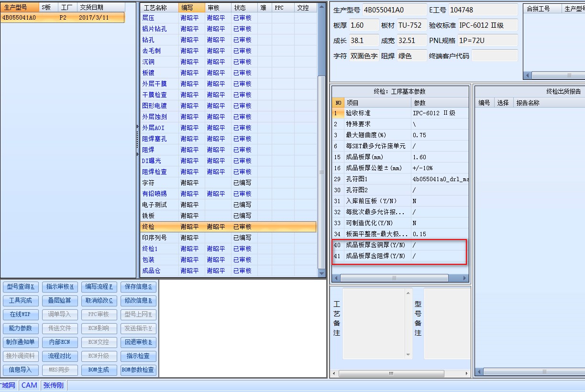This screenshot has width=585, height=392.
Task: Click the 状态 column header in process list
Action: coord(244,8)
